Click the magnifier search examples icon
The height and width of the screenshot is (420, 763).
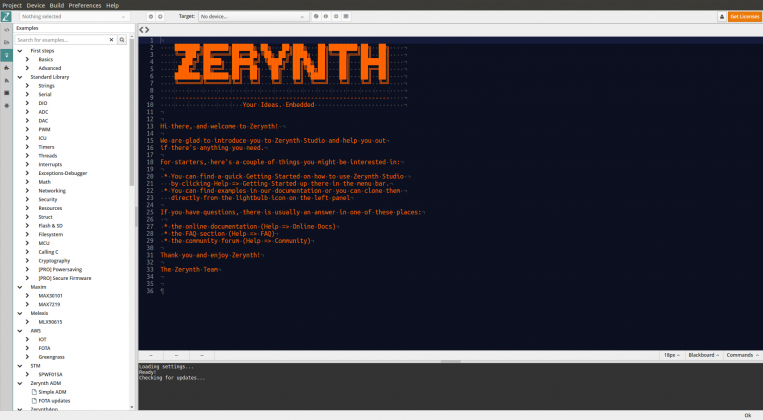point(122,40)
